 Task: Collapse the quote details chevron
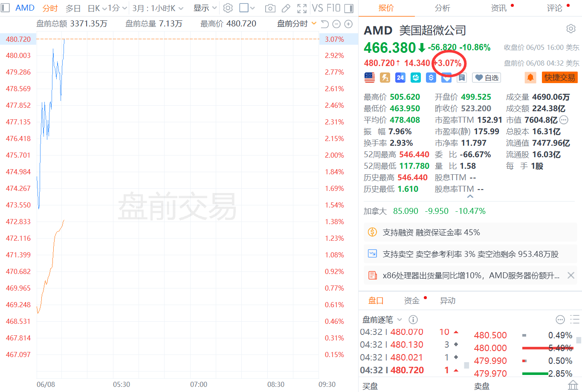pyautogui.click(x=470, y=196)
